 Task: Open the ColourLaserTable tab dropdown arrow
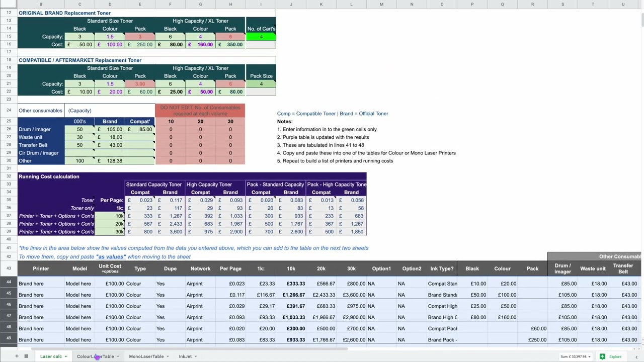118,356
